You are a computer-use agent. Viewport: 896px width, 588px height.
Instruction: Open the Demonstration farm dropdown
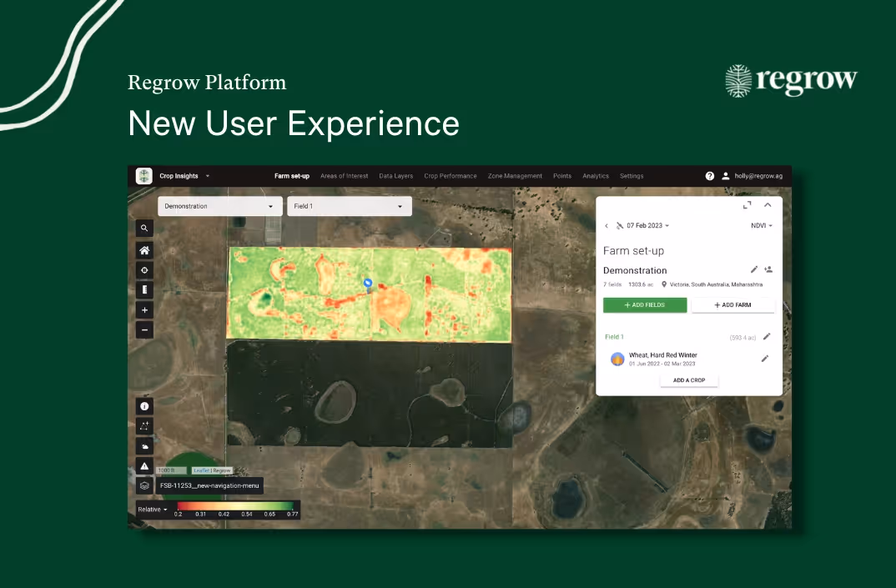220,206
